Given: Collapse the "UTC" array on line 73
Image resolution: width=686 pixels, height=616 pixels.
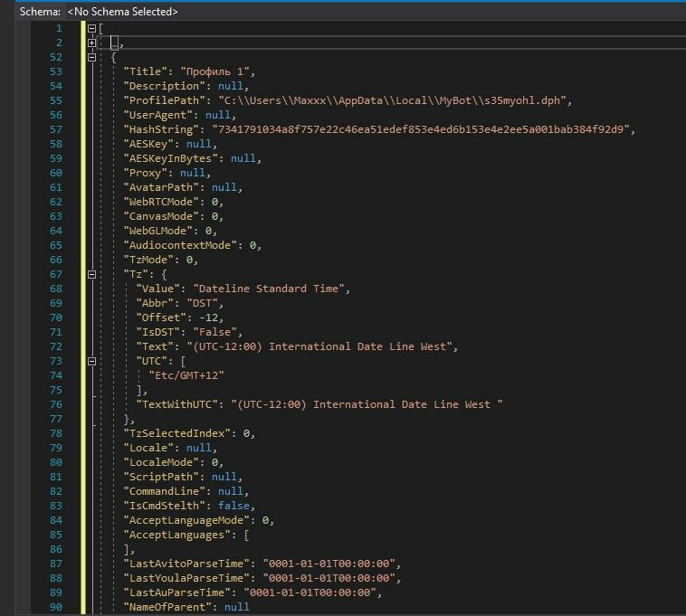Looking at the screenshot, I should coord(92,361).
